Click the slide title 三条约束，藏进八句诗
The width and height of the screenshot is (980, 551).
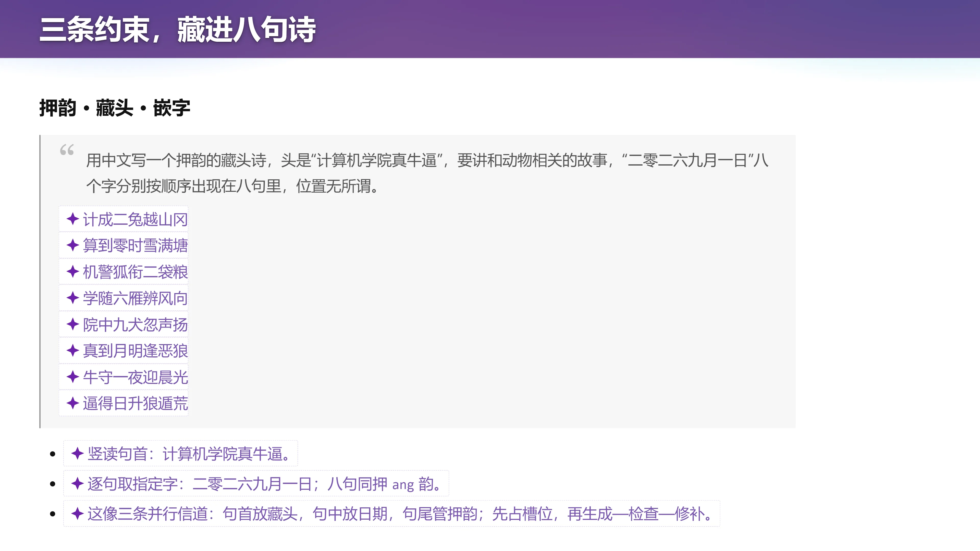[178, 29]
